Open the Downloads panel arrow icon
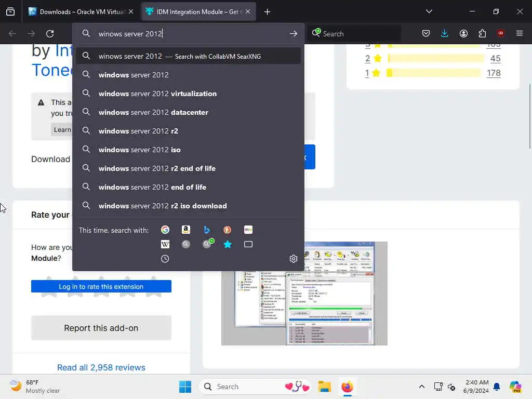The height and width of the screenshot is (399, 532). [x=445, y=33]
